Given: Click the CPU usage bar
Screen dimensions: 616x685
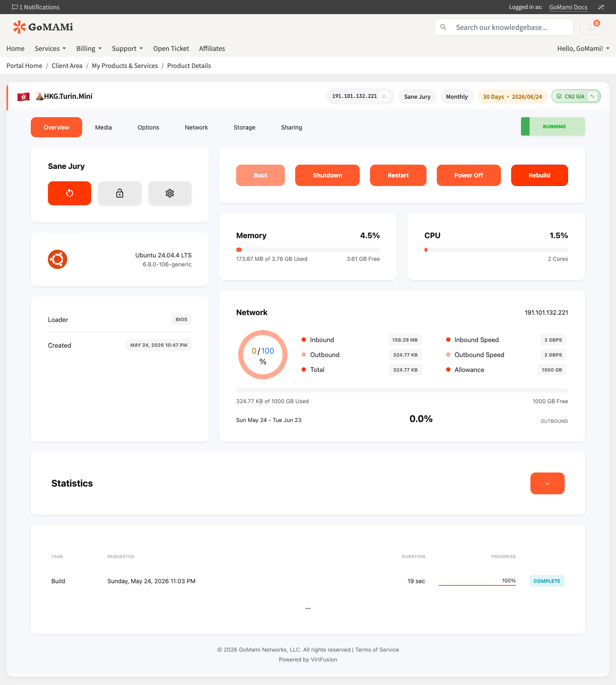Looking at the screenshot, I should [x=496, y=250].
